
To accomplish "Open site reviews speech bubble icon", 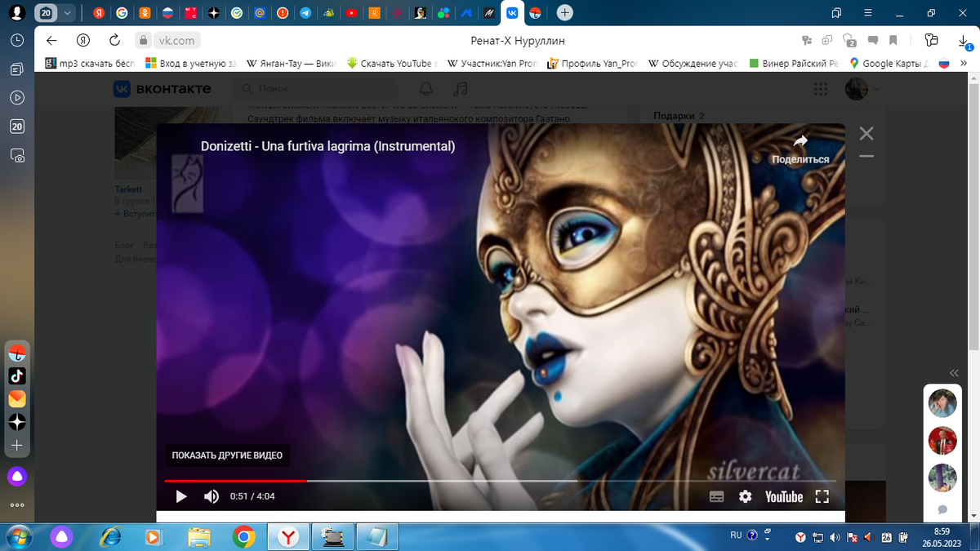I will (x=872, y=41).
